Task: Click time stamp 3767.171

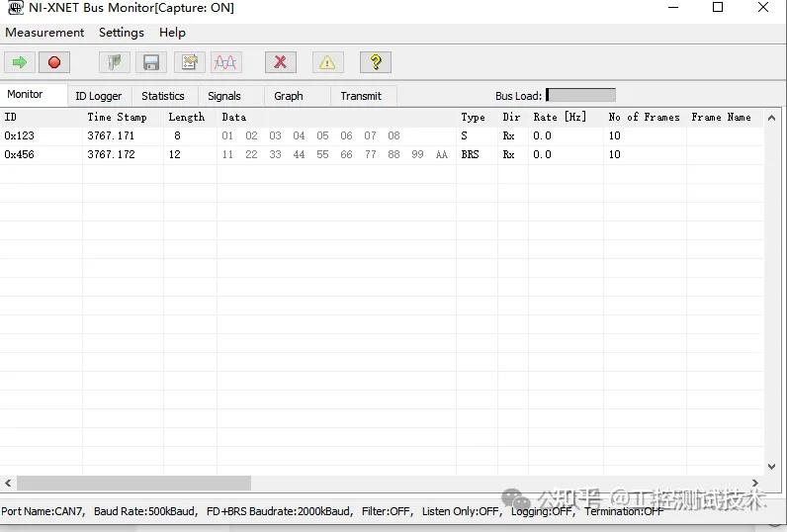Action: tap(111, 136)
